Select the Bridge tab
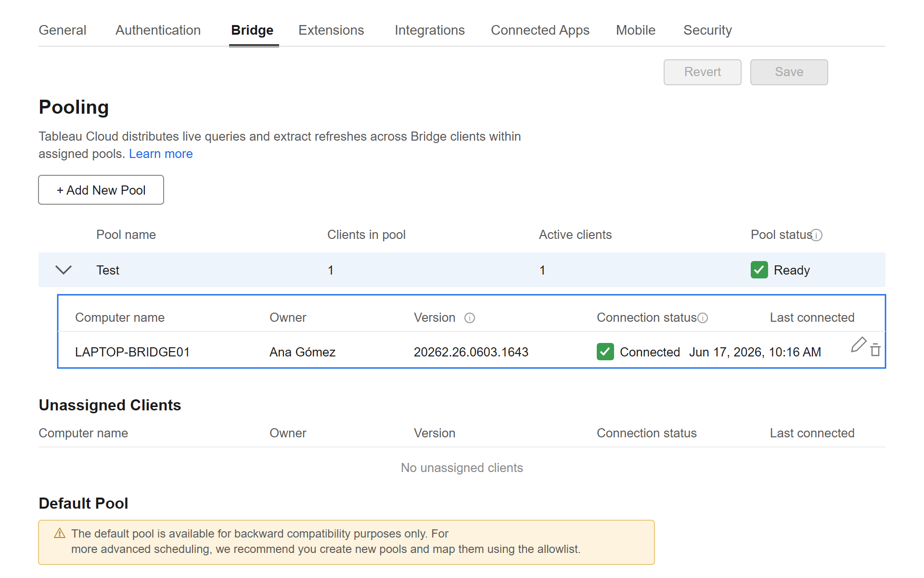This screenshot has height=578, width=924. coord(252,30)
